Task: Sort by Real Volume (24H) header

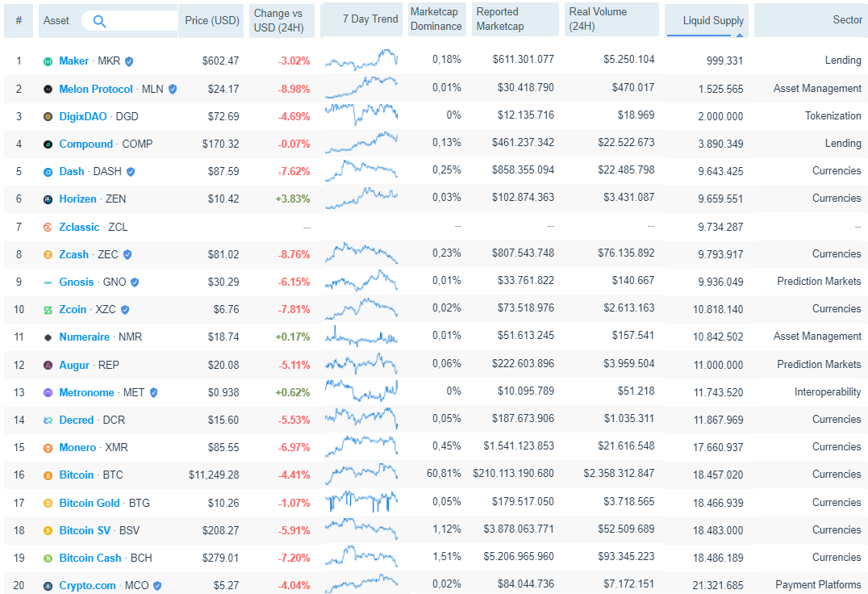Action: 611,19
